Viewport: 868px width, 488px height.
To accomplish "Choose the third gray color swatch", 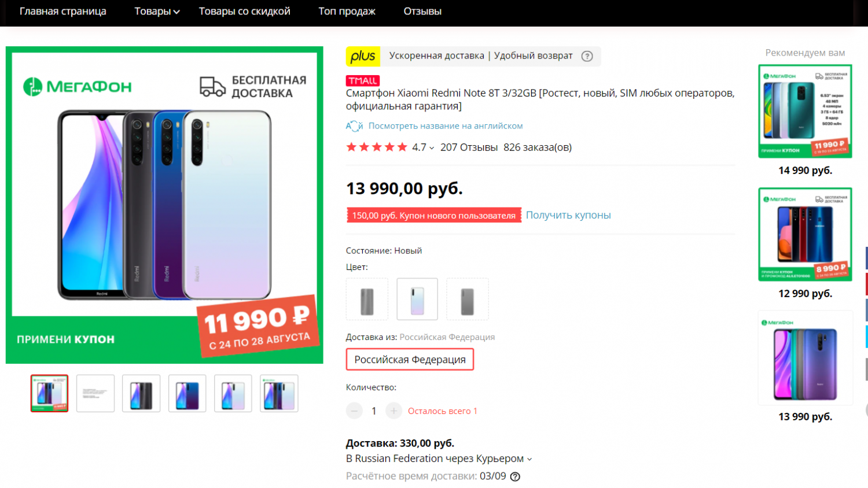I will point(468,300).
